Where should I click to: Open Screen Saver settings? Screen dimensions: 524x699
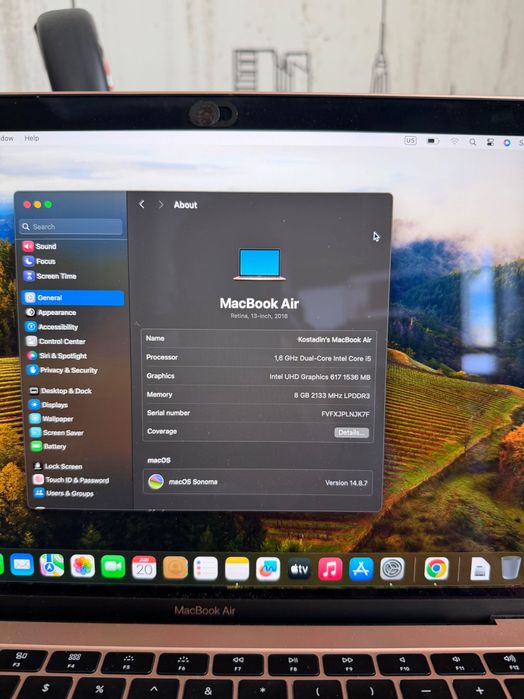[57, 432]
